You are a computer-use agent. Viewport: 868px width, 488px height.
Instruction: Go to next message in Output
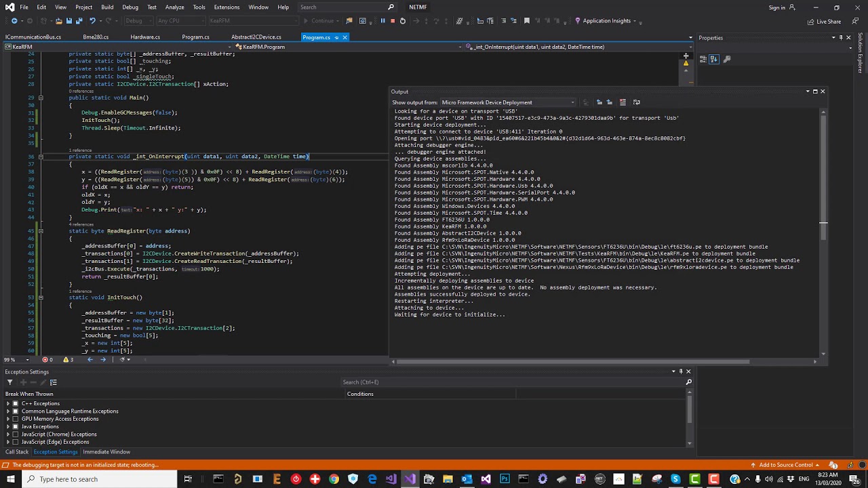[610, 102]
